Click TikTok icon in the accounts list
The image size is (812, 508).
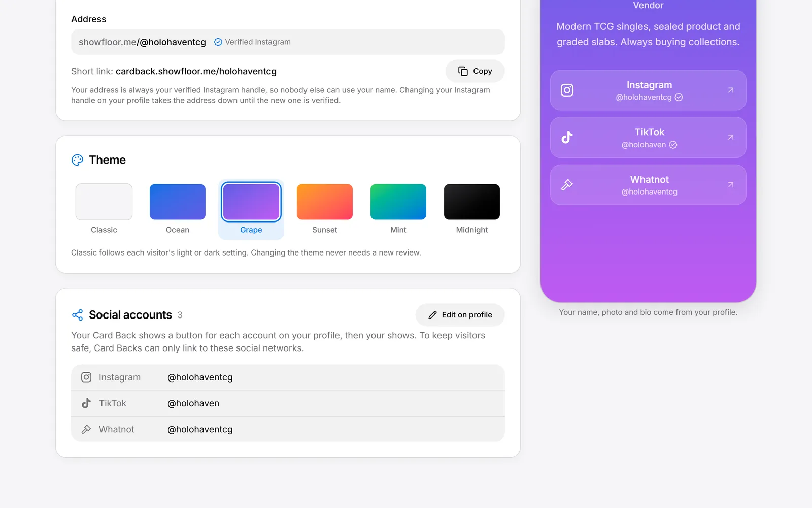point(86,403)
